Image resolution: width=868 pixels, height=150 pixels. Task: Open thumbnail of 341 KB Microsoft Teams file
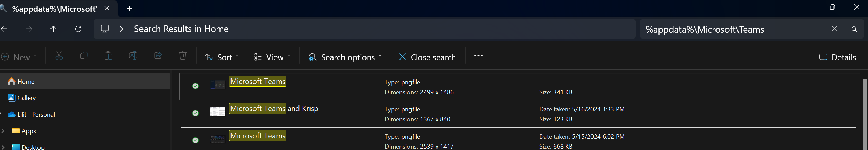(217, 84)
